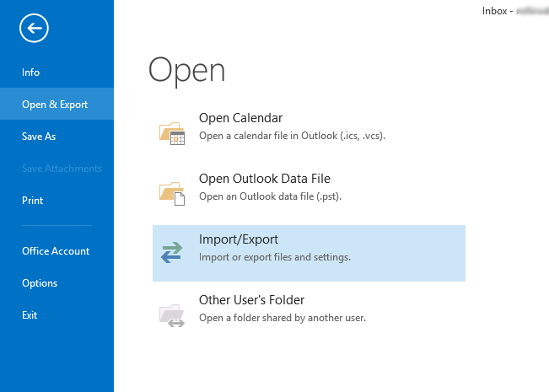Click the back arrow circle icon
The width and height of the screenshot is (549, 392).
coord(34,28)
